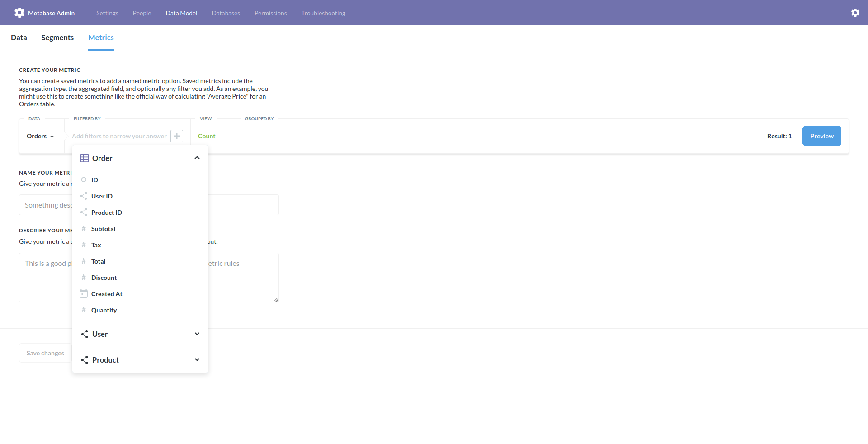Expand the Product section chevron

pyautogui.click(x=197, y=359)
